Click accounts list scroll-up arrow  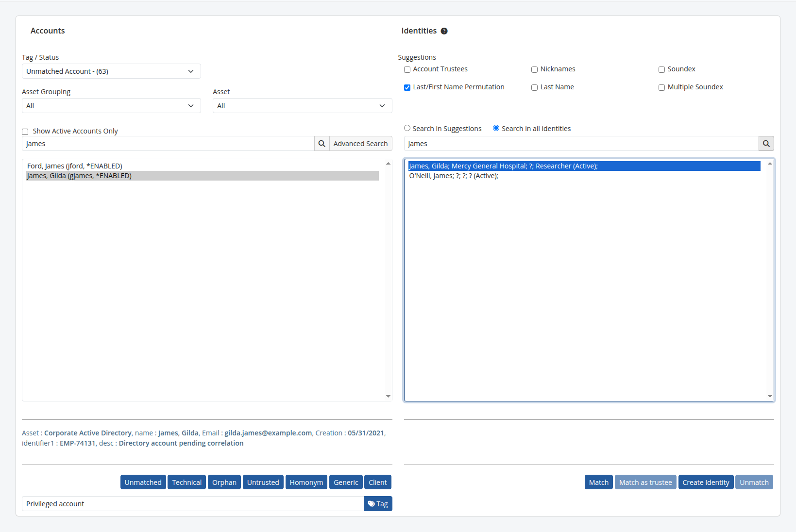[388, 164]
